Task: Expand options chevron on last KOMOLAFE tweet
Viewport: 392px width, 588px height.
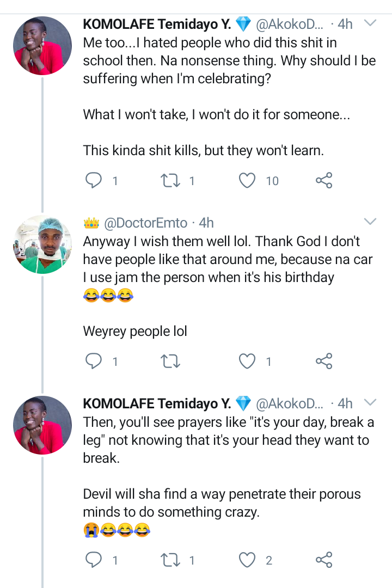Action: (370, 402)
